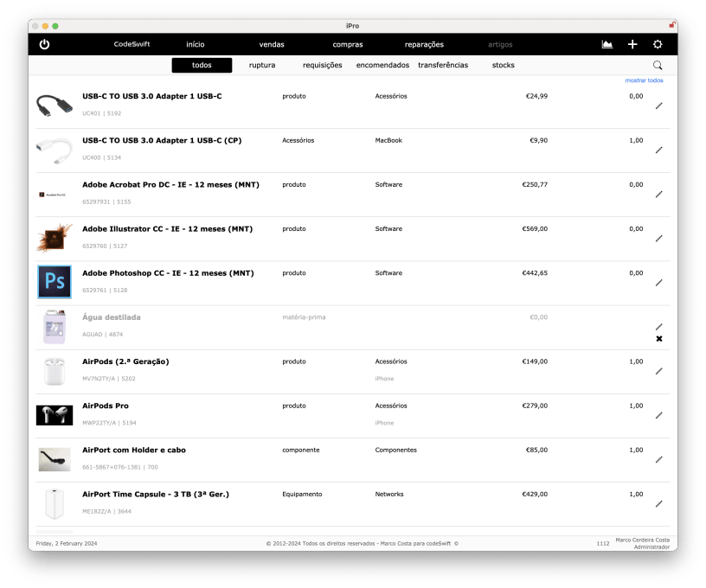This screenshot has height=588, width=706.
Task: Click the mostrar todos link
Action: click(x=645, y=80)
